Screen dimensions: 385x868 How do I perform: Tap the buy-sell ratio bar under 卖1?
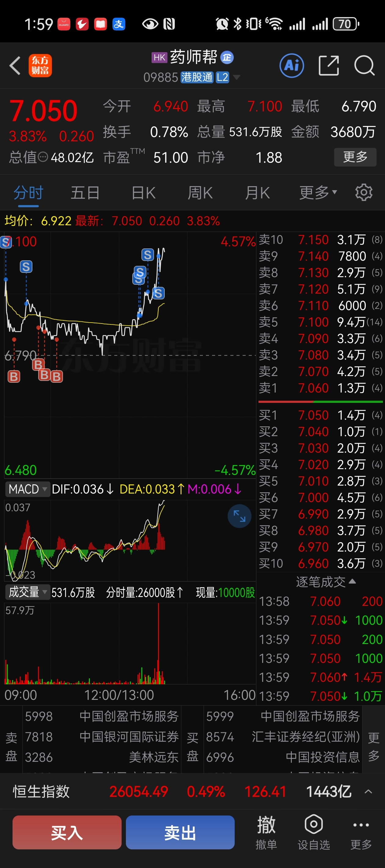(x=321, y=402)
